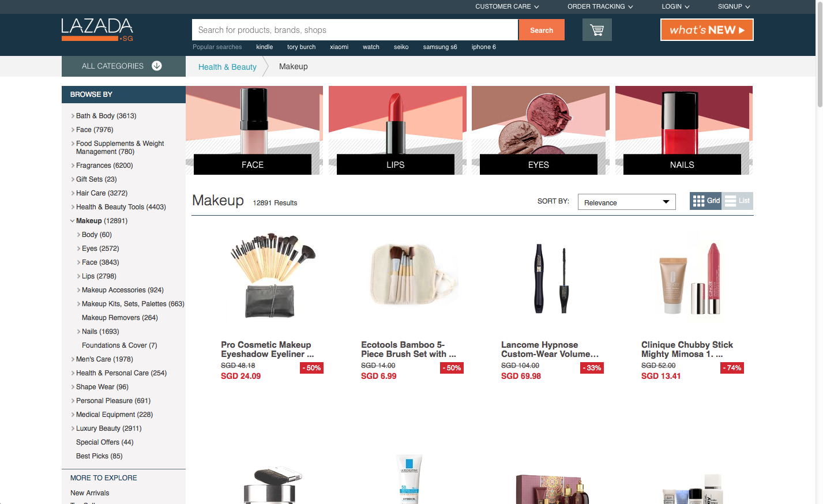The image size is (823, 504).
Task: Select popular search term watch
Action: (371, 47)
